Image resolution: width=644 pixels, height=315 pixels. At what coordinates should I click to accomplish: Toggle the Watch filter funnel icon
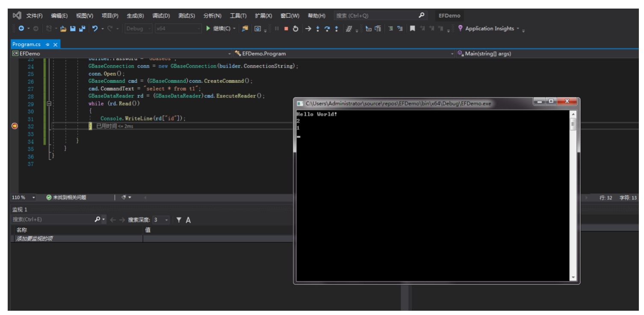click(179, 220)
